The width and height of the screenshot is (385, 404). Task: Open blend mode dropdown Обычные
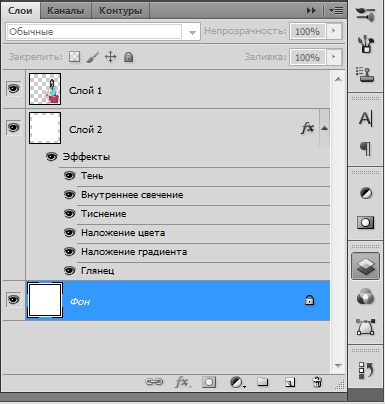[x=103, y=32]
